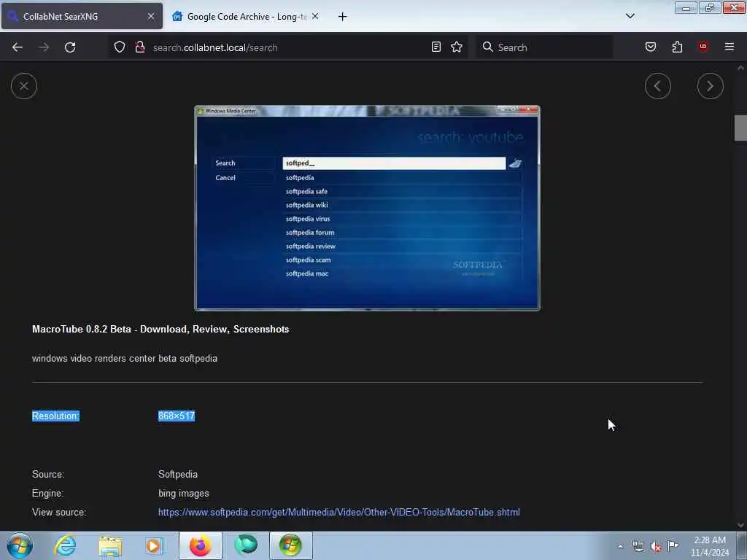The image size is (747, 560).
Task: Open a new browser tab
Action: pyautogui.click(x=343, y=17)
